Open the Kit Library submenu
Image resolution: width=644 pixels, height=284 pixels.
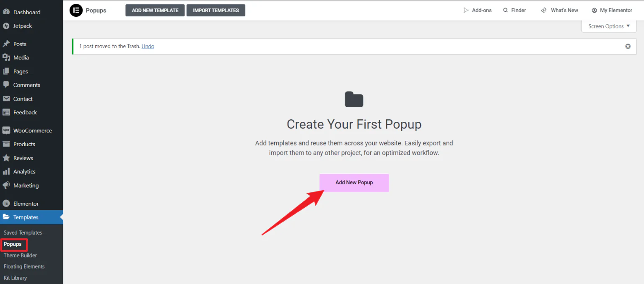pos(15,278)
